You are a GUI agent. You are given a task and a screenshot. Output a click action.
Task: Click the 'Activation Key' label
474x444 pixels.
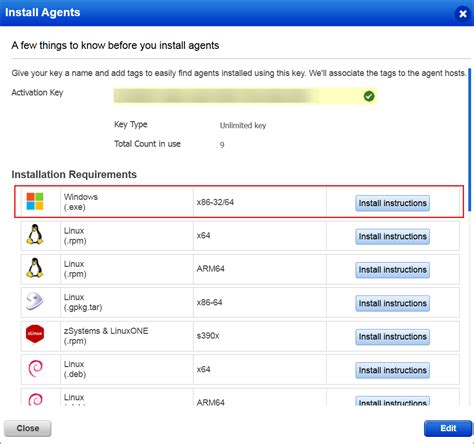click(x=37, y=93)
